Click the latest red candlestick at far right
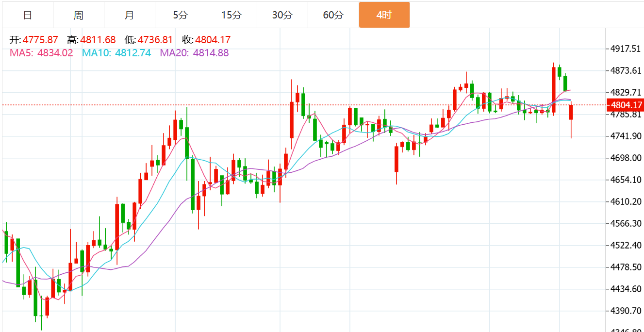The height and width of the screenshot is (332, 644). [x=571, y=112]
